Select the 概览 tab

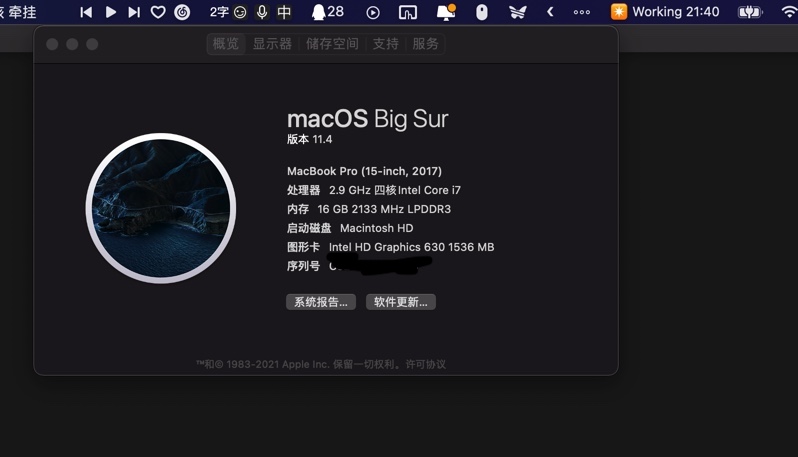point(225,44)
